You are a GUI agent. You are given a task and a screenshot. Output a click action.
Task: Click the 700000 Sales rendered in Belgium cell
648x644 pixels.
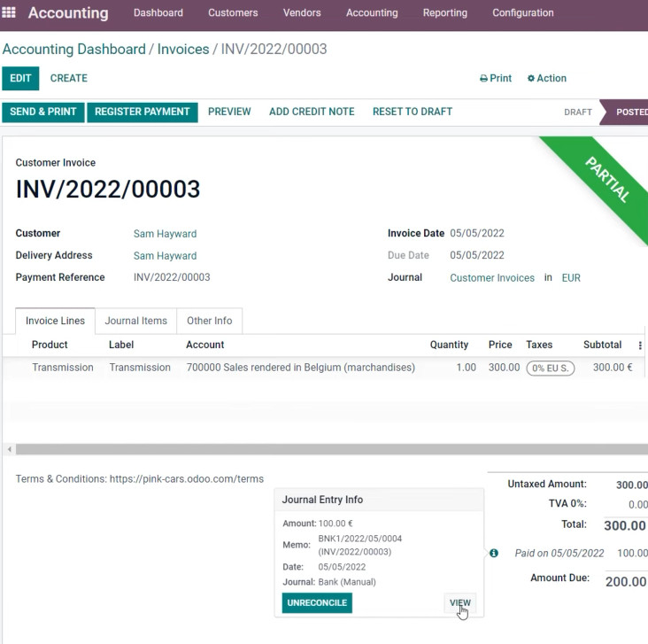click(x=300, y=368)
